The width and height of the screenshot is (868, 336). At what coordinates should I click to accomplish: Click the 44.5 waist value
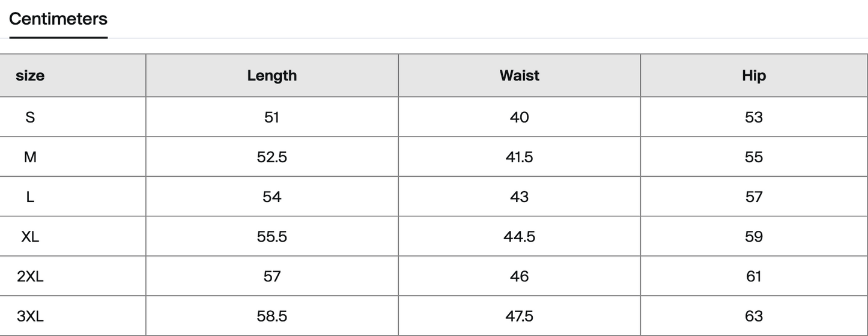click(x=519, y=237)
